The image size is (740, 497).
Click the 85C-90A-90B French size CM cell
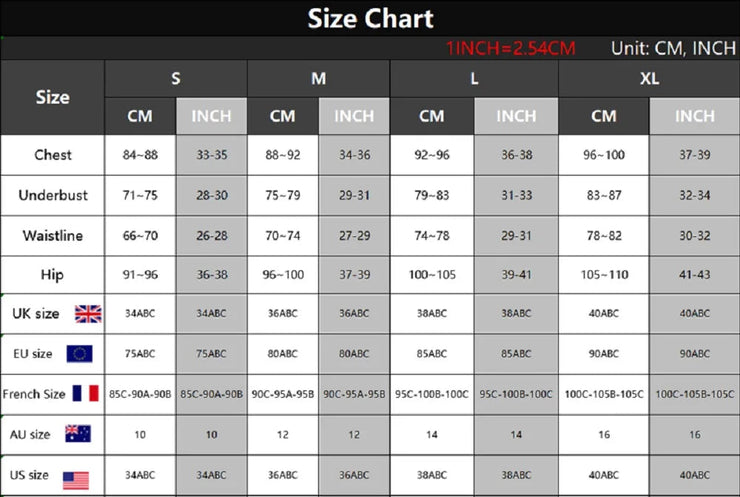pyautogui.click(x=140, y=394)
